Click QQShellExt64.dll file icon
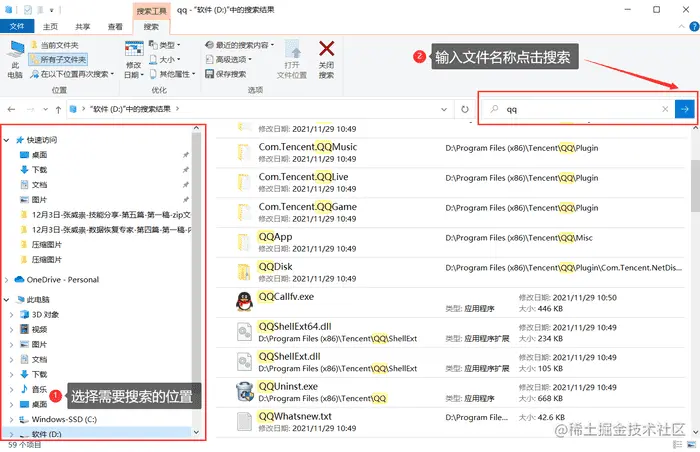This screenshot has height=452, width=700. pyautogui.click(x=244, y=332)
